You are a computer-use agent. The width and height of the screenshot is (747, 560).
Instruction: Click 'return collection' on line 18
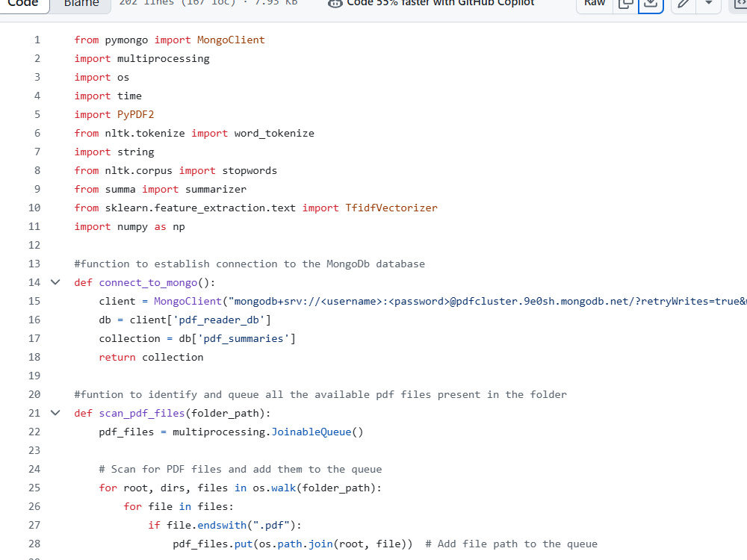[151, 357]
